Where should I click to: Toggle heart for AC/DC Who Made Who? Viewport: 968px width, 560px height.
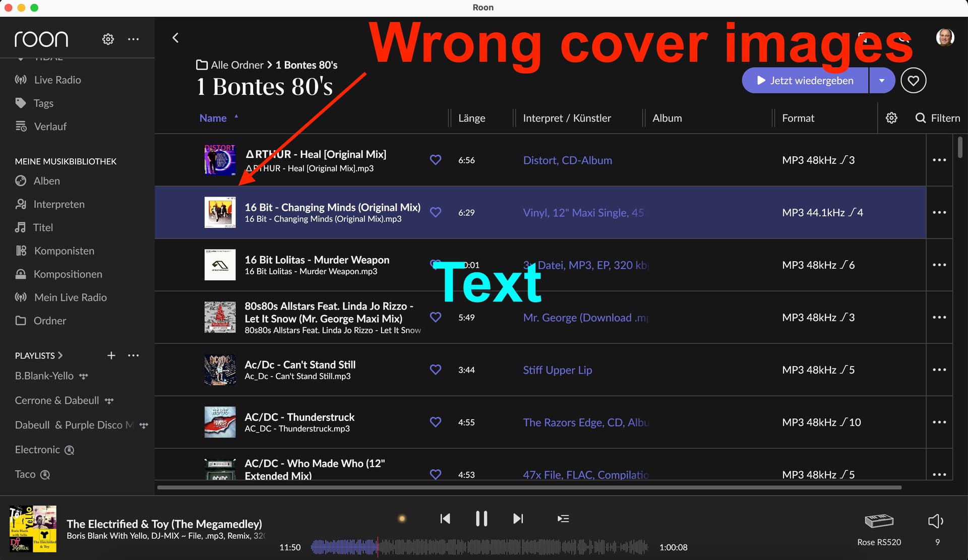pos(436,474)
